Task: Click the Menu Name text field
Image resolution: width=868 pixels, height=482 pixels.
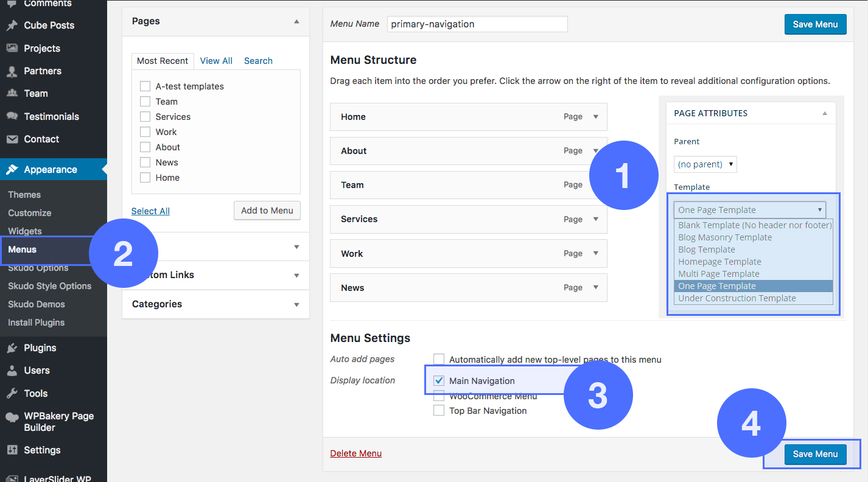Action: (x=477, y=24)
